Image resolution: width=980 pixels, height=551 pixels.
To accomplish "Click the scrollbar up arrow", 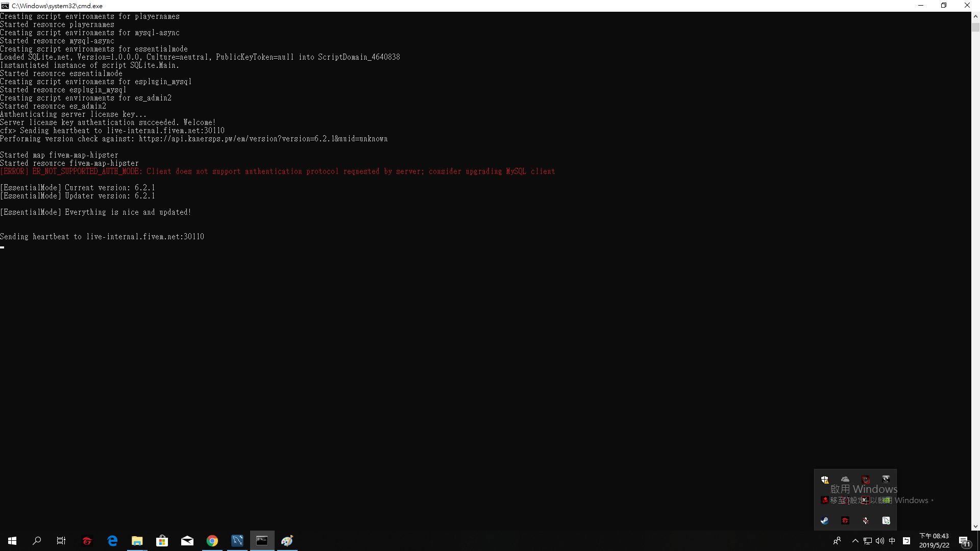I will (x=975, y=16).
